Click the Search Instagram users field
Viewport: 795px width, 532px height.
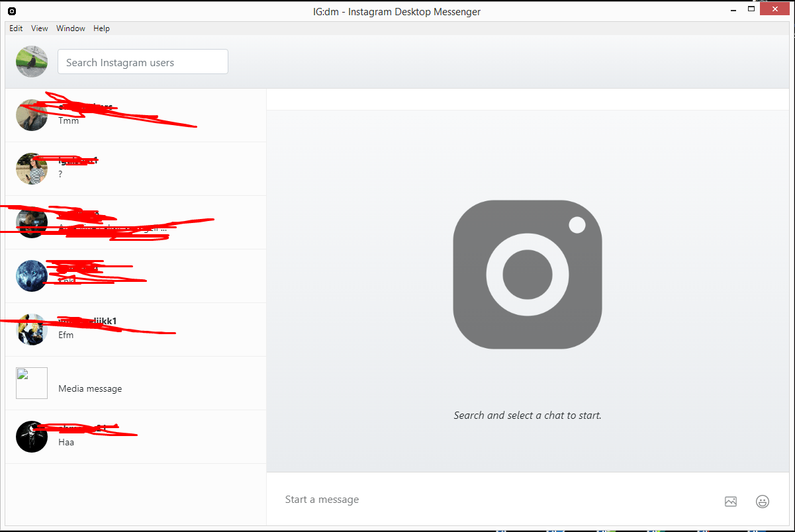pyautogui.click(x=143, y=62)
